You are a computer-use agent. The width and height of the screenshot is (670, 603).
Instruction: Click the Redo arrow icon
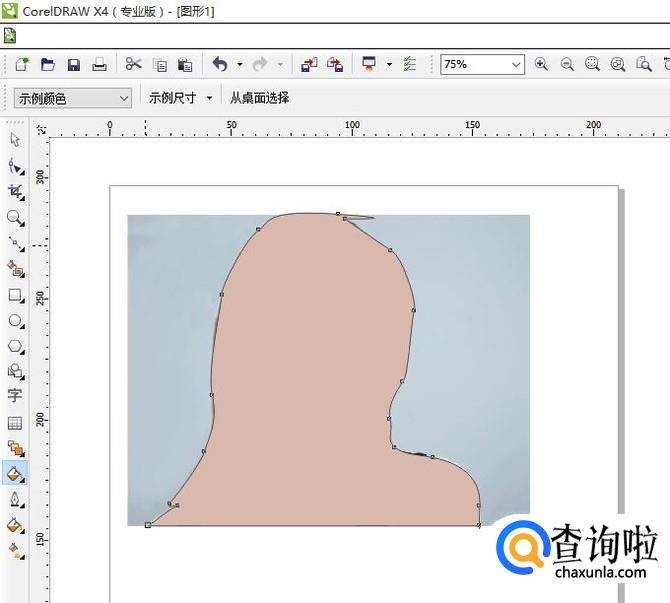coord(260,65)
